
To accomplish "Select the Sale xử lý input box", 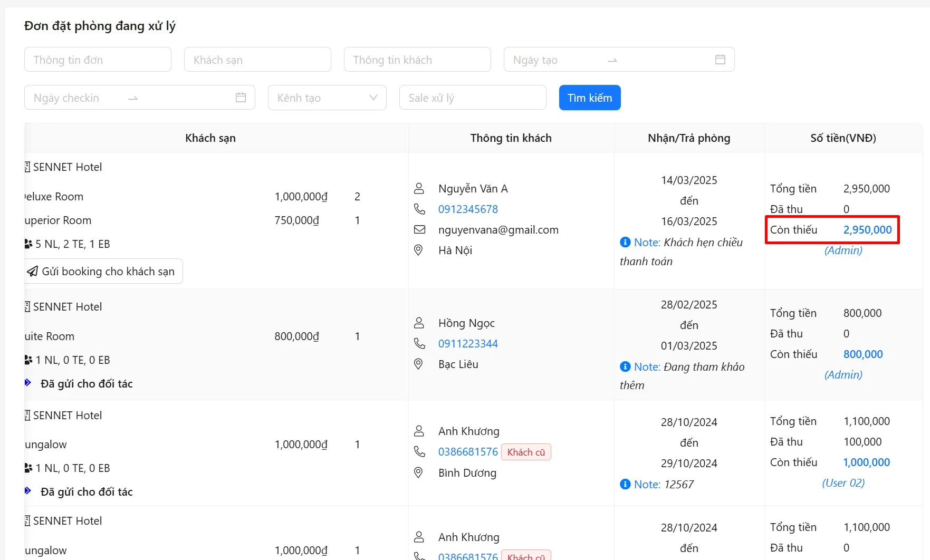I will pos(473,98).
